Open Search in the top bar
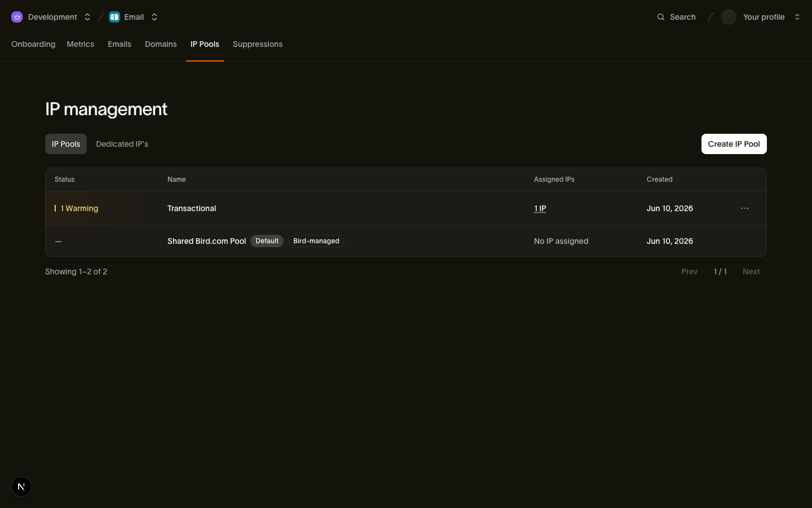The image size is (812, 508). coord(676,17)
